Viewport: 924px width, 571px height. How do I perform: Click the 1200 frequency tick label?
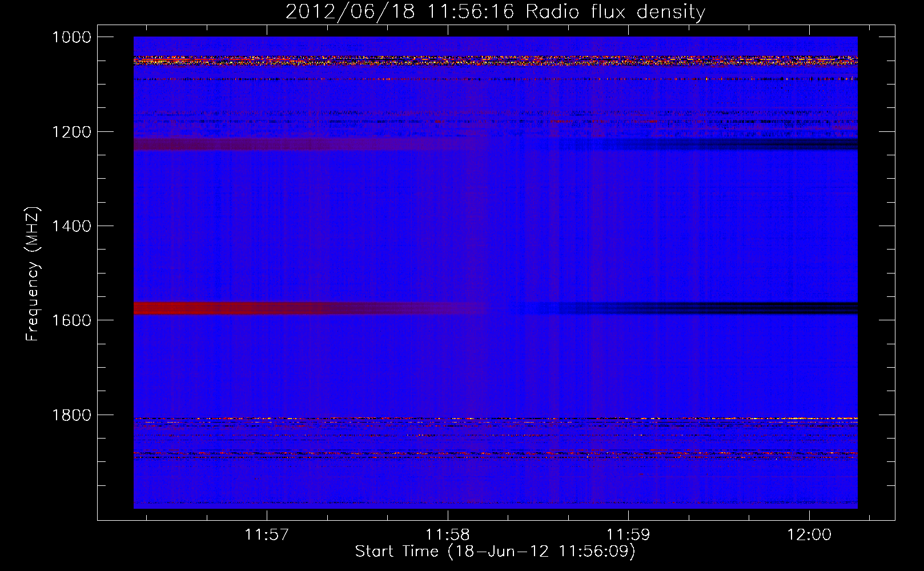[x=71, y=132]
